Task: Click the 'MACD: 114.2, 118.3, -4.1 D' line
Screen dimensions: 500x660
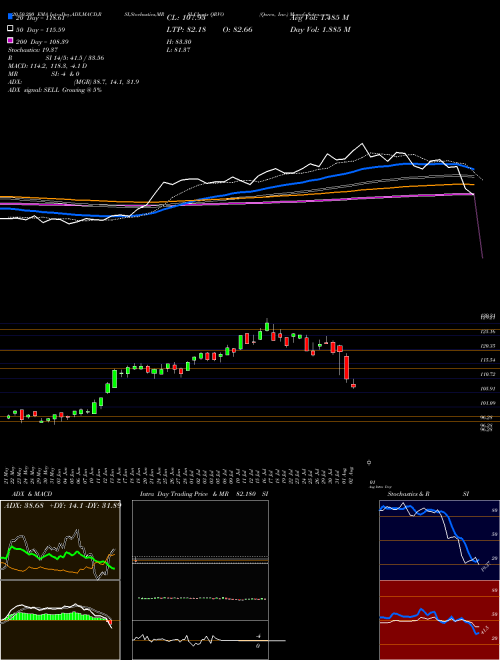Action: coord(48,66)
